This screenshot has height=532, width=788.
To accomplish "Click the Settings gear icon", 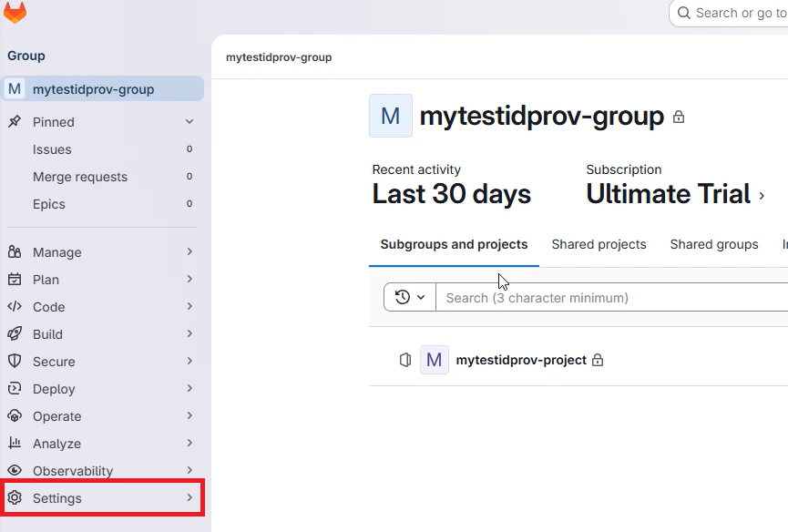I will pyautogui.click(x=15, y=497).
